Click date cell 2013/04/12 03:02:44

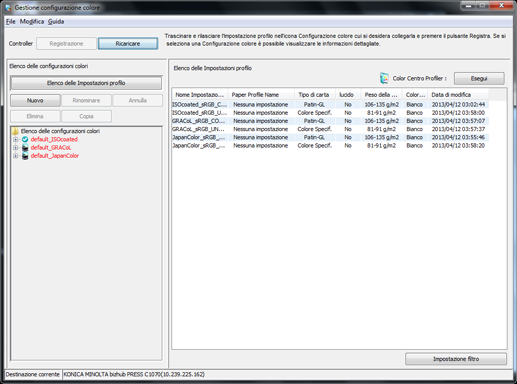coord(458,105)
